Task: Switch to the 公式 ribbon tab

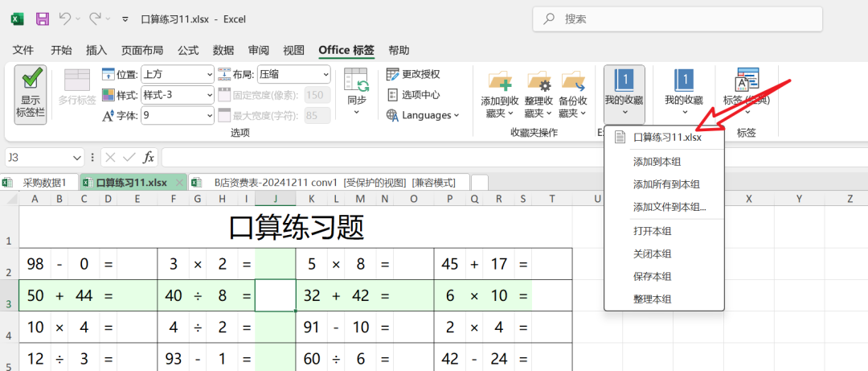Action: click(187, 51)
